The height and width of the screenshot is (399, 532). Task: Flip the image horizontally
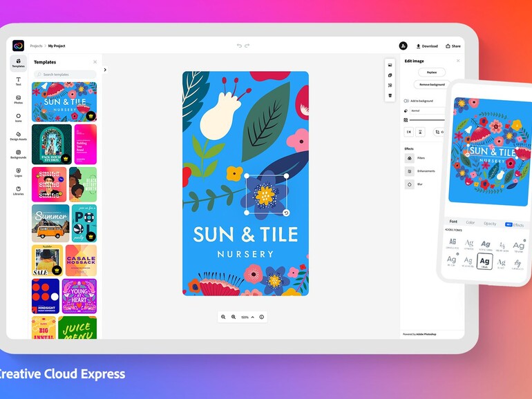coord(409,132)
